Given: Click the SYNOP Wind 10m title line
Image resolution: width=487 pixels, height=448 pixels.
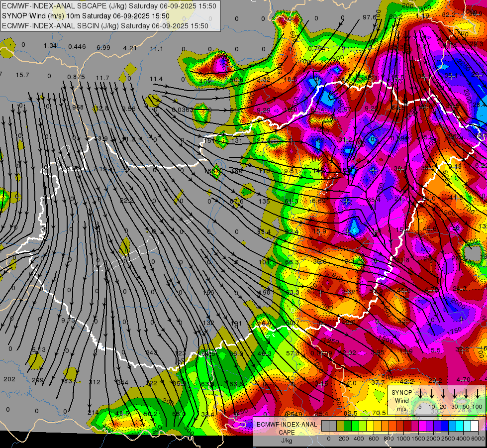Looking at the screenshot, I should point(86,16).
